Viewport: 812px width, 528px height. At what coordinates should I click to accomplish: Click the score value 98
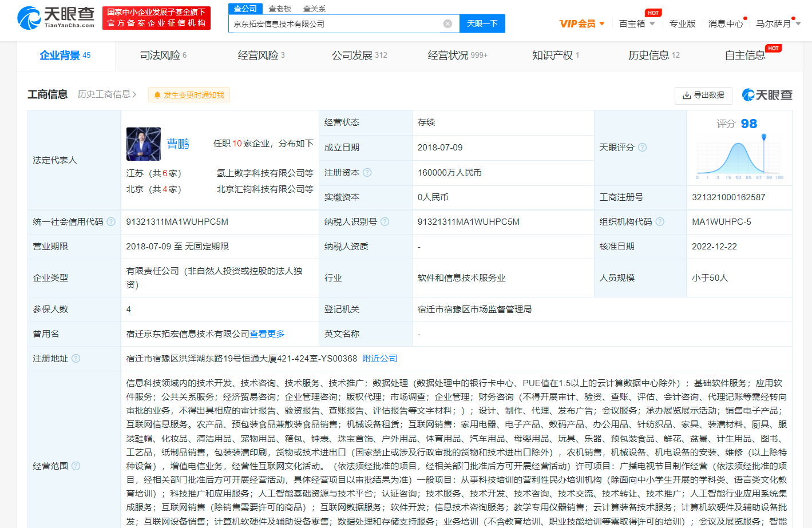pyautogui.click(x=748, y=124)
